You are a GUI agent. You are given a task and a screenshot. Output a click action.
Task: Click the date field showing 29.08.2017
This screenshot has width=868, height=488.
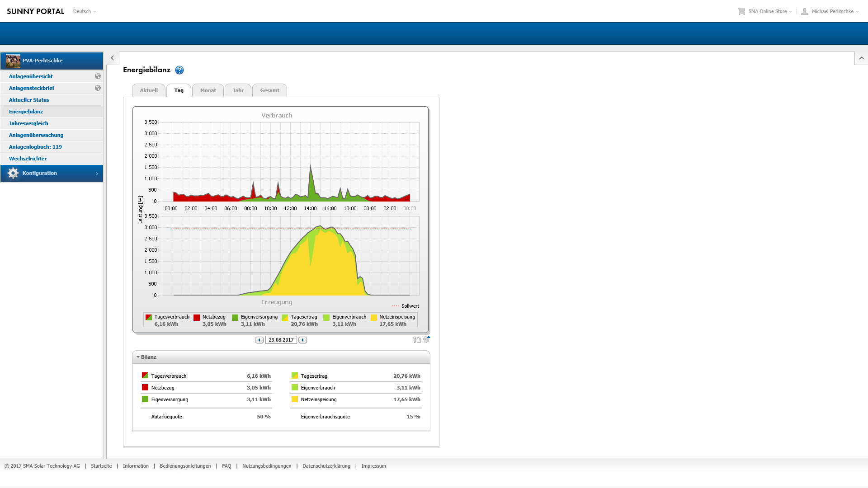coord(281,340)
